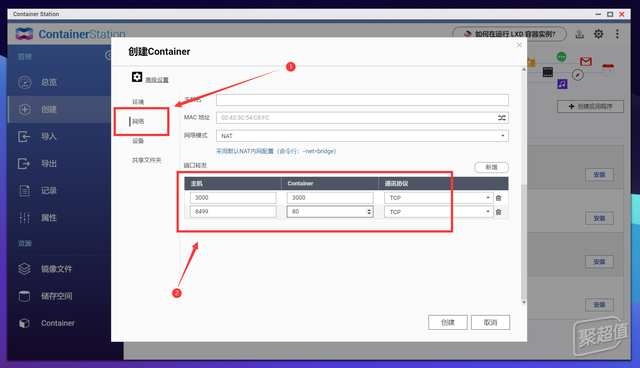Click the green chat bubble icon
This screenshot has width=640, height=368.
562,57
